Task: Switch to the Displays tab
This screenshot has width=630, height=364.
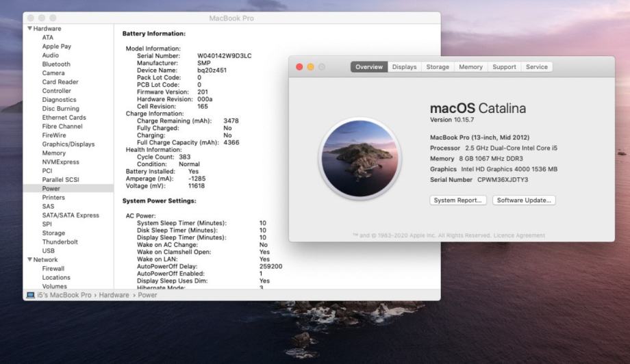Action: click(404, 67)
